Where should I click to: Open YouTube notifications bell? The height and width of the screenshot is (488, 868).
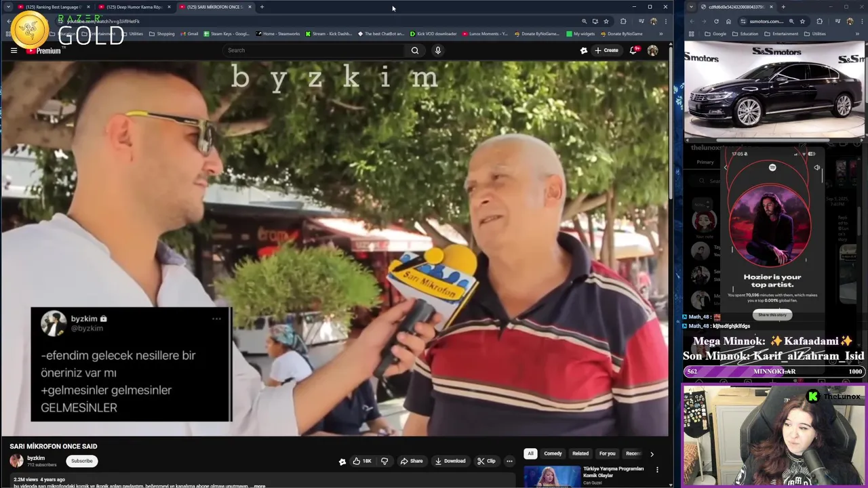[x=633, y=50]
